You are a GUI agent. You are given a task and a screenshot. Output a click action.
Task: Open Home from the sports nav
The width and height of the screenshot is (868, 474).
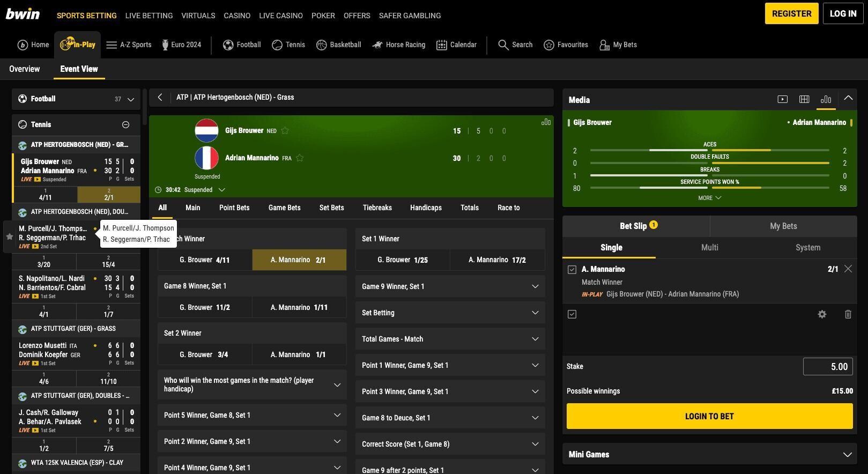[x=33, y=45]
